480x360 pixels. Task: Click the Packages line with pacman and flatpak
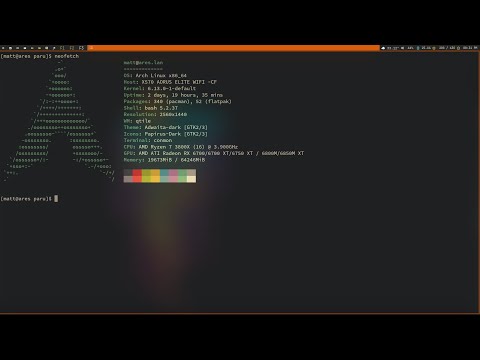point(178,101)
